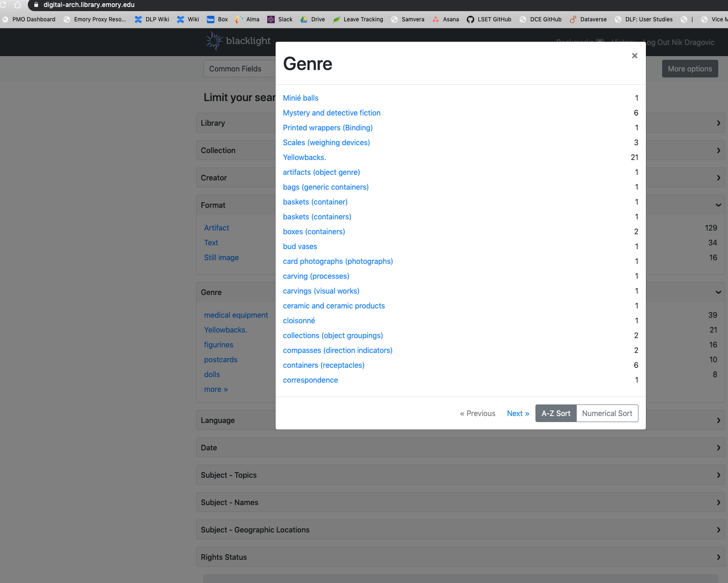Choose bags (generic containers) genre
The image size is (728, 583).
click(x=326, y=187)
